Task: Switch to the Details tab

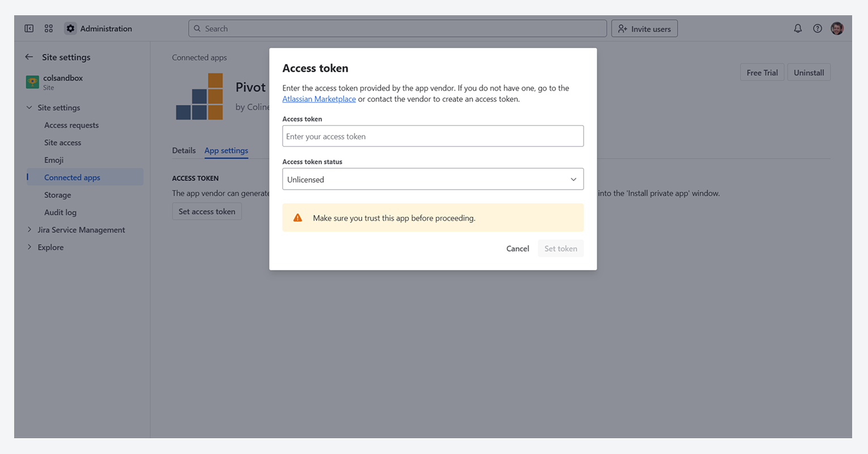Action: (184, 151)
